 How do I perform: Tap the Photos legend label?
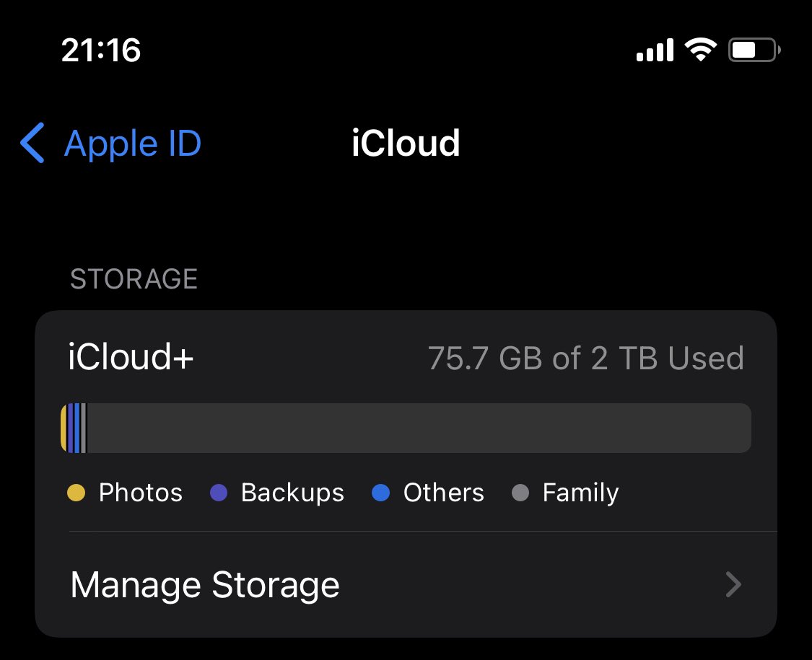tap(141, 492)
